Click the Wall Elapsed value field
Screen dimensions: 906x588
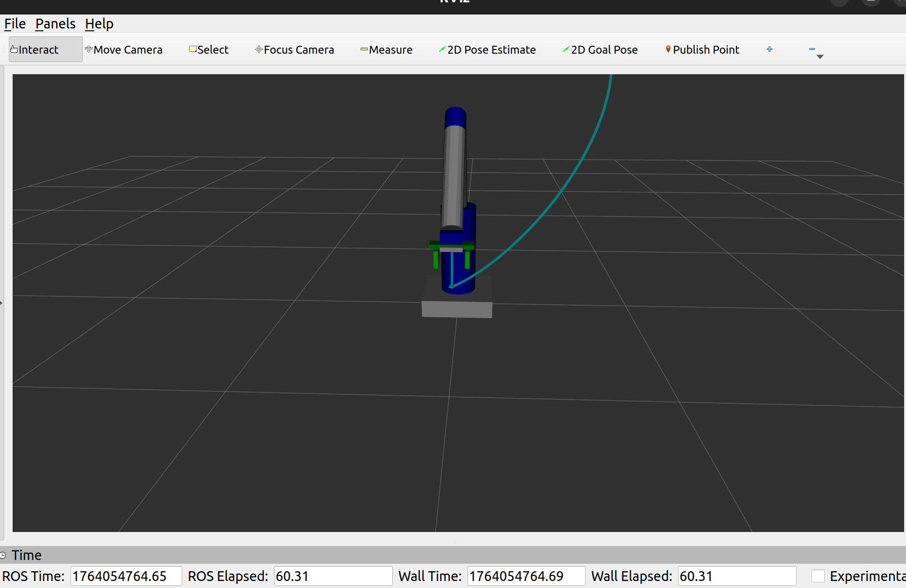(x=736, y=576)
